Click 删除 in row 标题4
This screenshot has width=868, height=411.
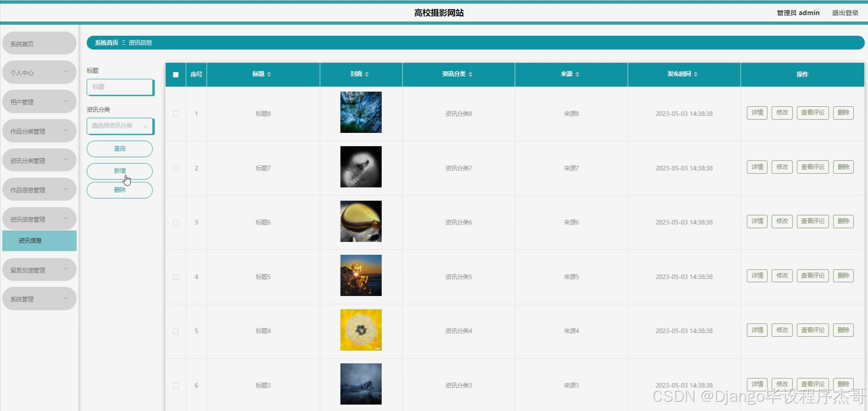click(843, 330)
